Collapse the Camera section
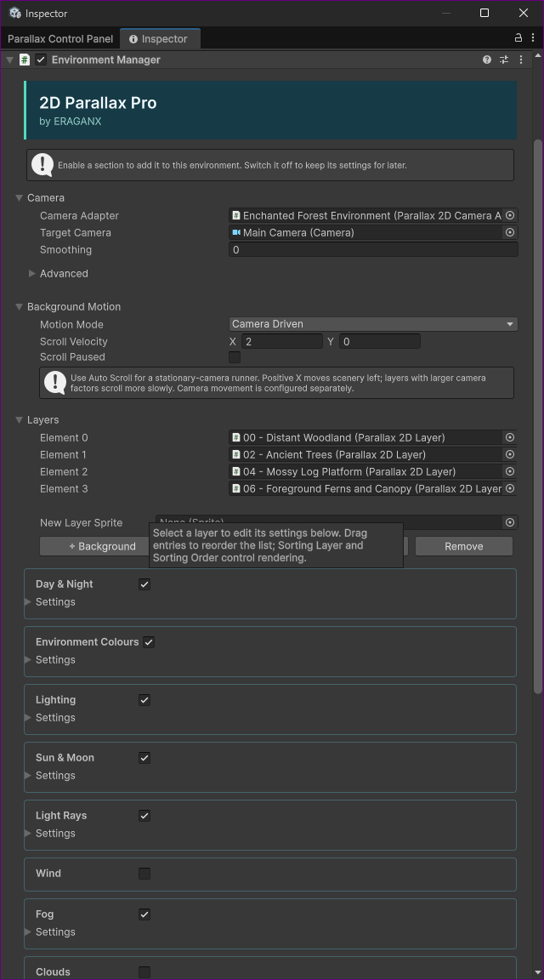The image size is (544, 980). tap(19, 198)
